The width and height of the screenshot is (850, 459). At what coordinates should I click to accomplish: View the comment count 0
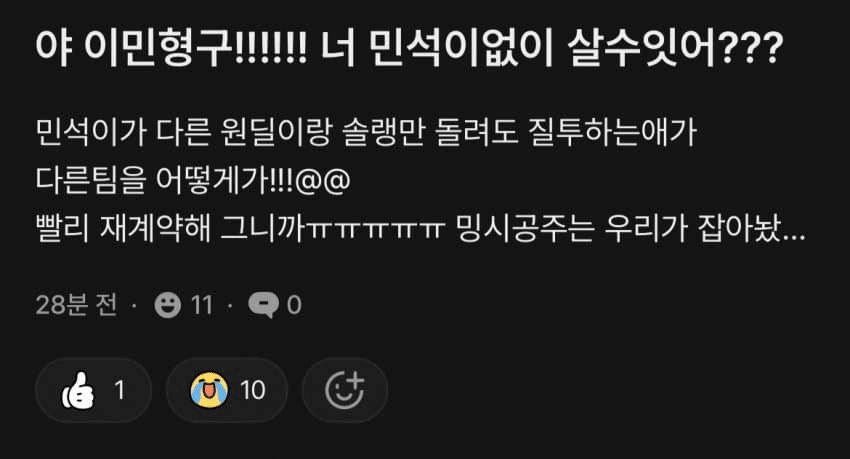coord(294,305)
